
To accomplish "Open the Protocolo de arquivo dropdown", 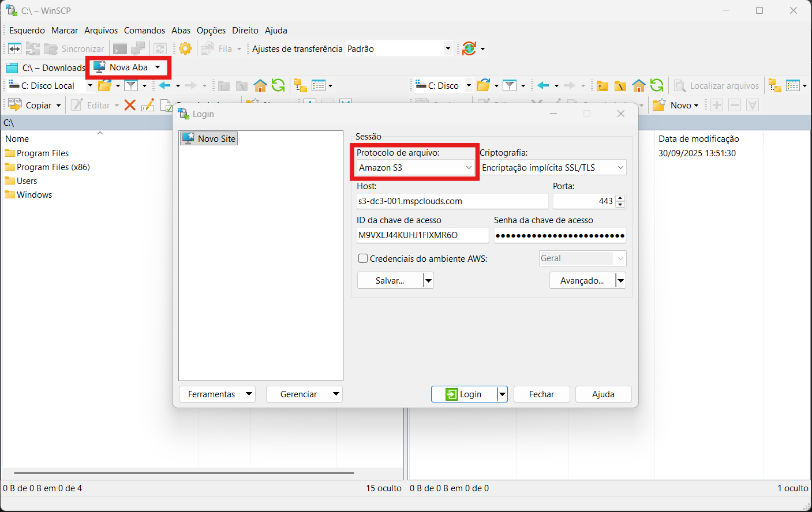I will coord(415,168).
